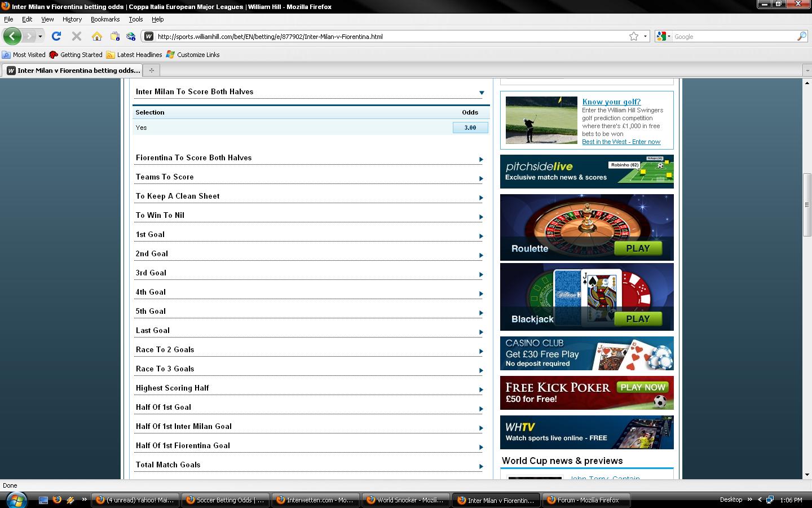Screen dimensions: 812x508
Task: Run the search with the magnifier icon
Action: 801,36
